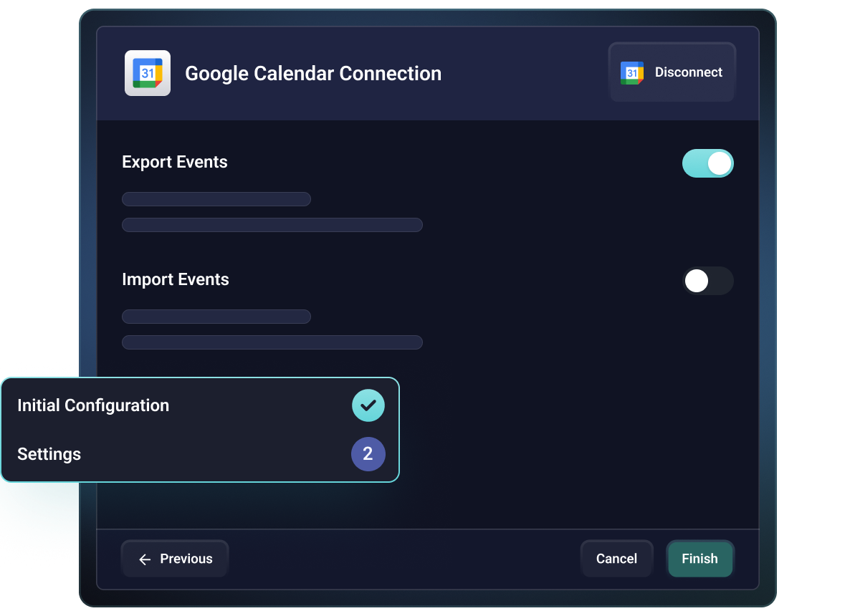This screenshot has width=850, height=616.
Task: Enable the Import Events toggle
Action: click(x=708, y=281)
